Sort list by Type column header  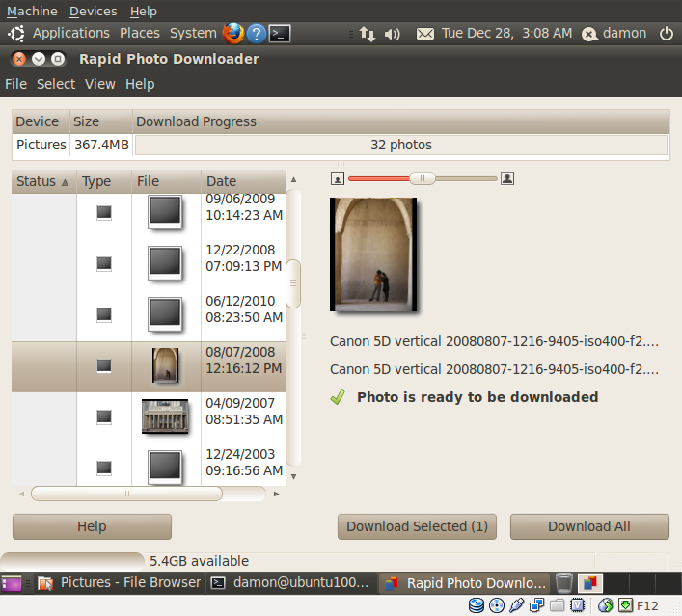[x=104, y=181]
